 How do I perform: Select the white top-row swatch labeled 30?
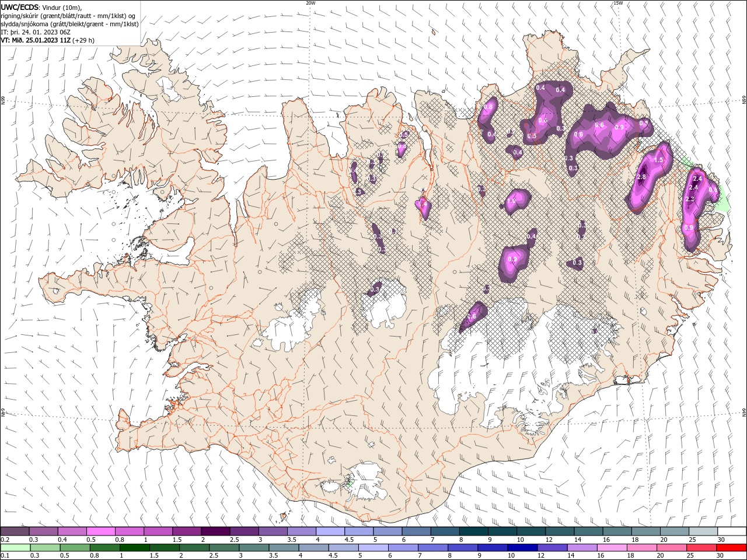[x=732, y=531]
